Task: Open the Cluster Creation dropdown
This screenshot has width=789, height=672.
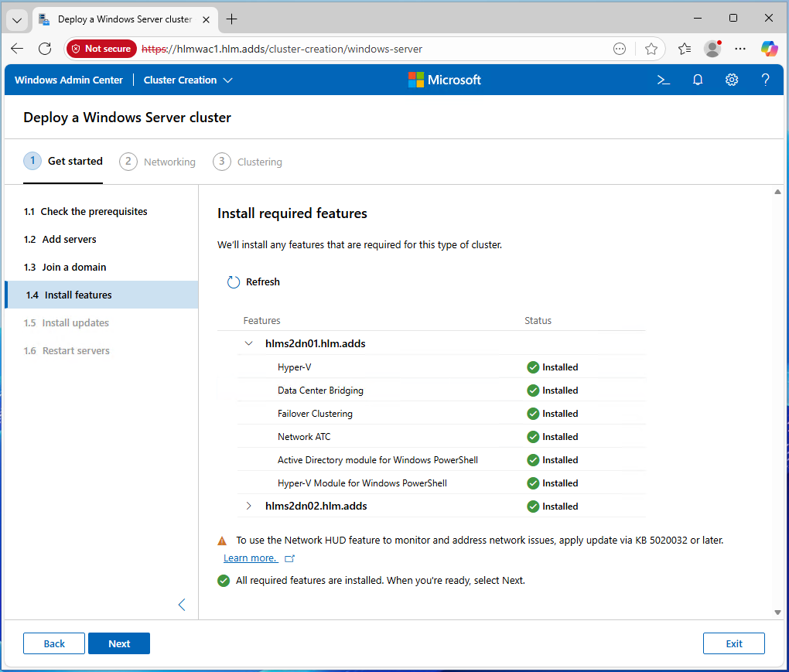Action: click(188, 80)
